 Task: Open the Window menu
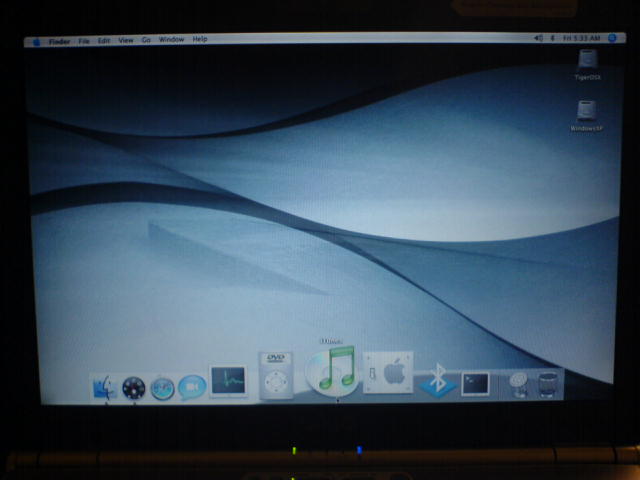[x=171, y=39]
